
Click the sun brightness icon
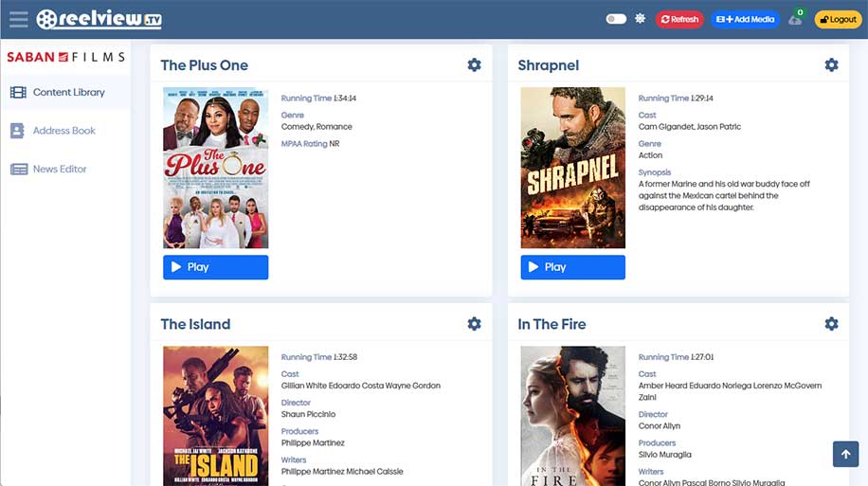point(640,19)
